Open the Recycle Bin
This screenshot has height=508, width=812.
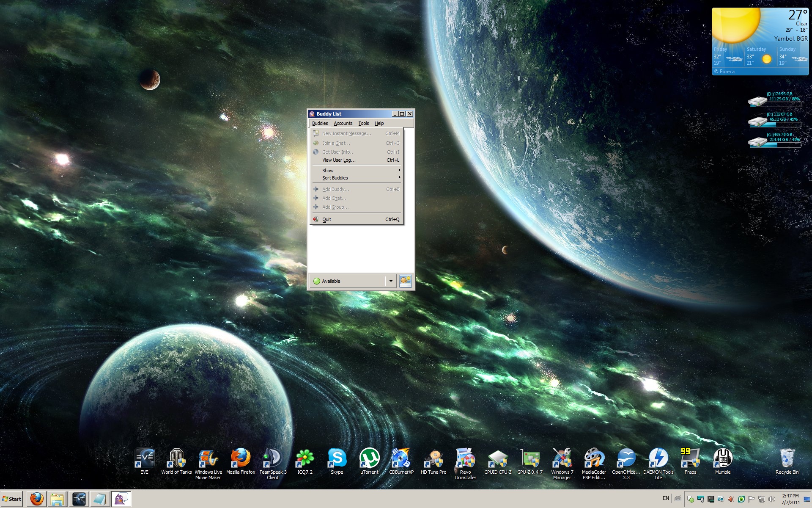click(787, 459)
